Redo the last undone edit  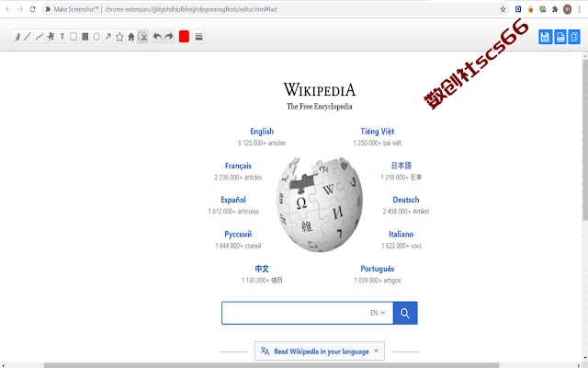click(169, 37)
